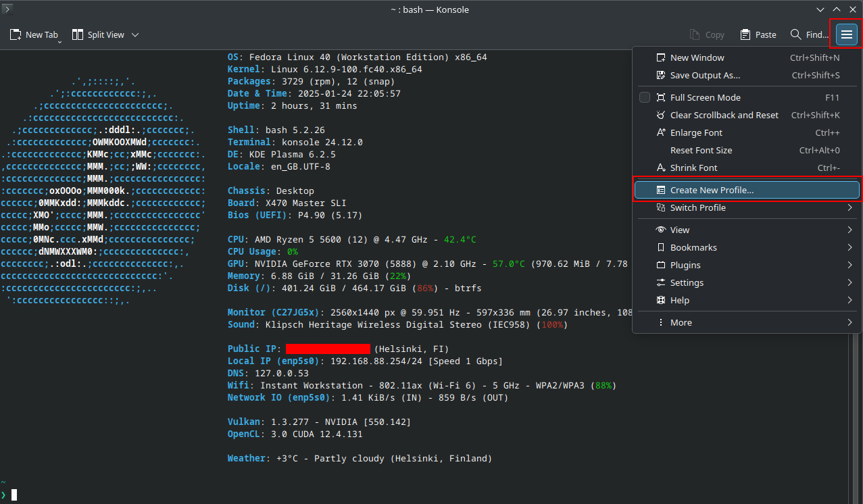This screenshot has width=863, height=504.
Task: Click the New Tab toolbar button
Action: pyautogui.click(x=34, y=34)
